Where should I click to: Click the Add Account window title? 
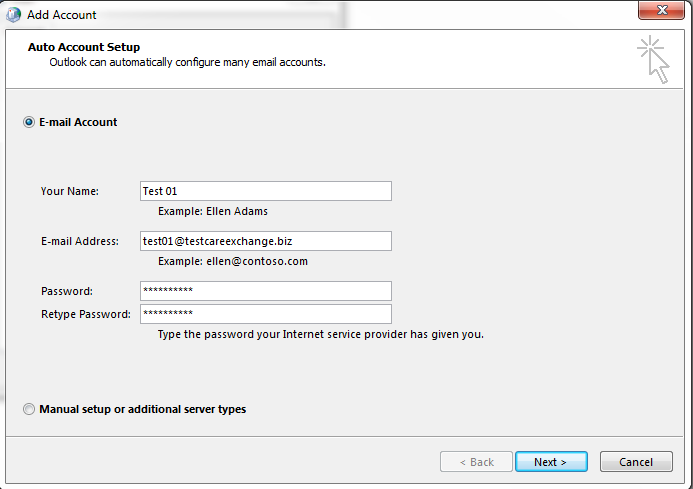click(61, 15)
